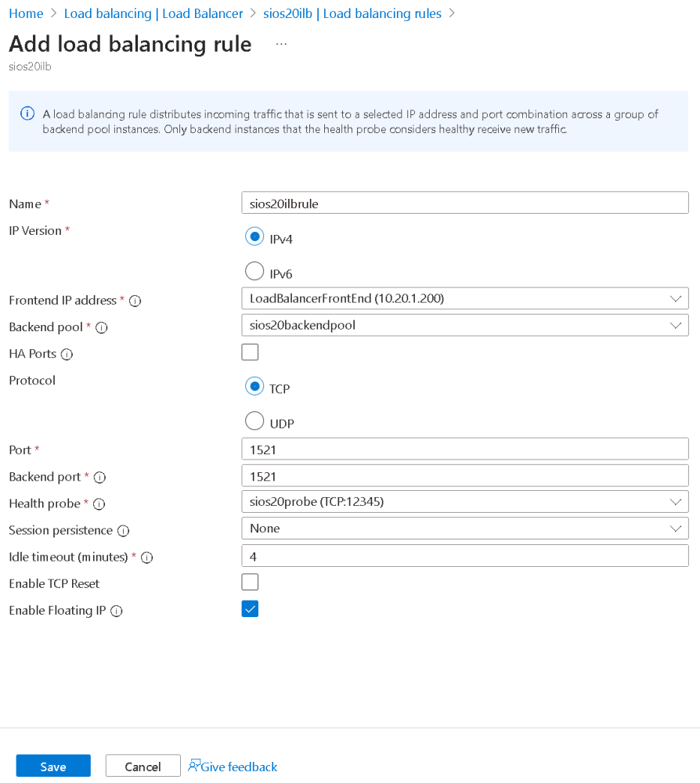Click the HA Ports info icon
Image resolution: width=700 pixels, height=783 pixels.
pyautogui.click(x=67, y=355)
